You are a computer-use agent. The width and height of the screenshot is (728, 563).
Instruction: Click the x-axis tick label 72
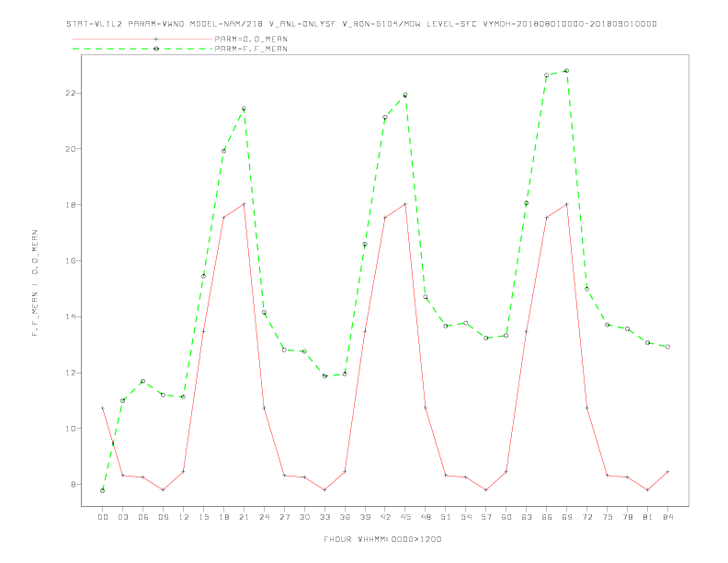[x=586, y=517]
